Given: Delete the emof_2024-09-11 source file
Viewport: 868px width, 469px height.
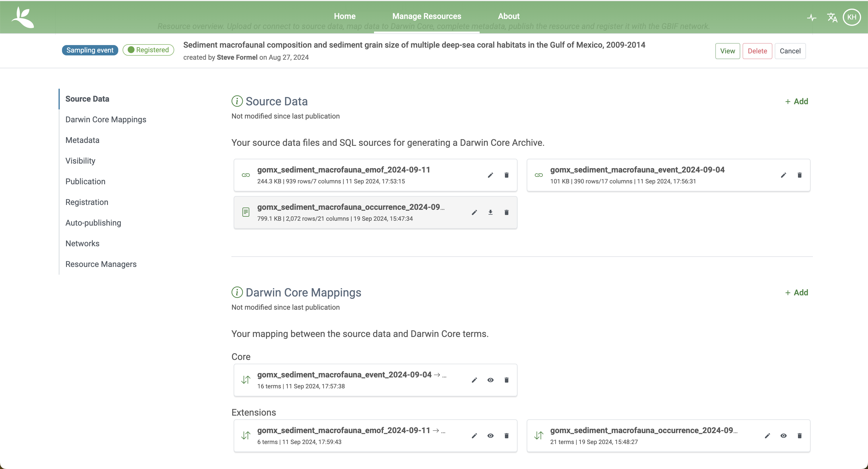Looking at the screenshot, I should click(x=506, y=175).
